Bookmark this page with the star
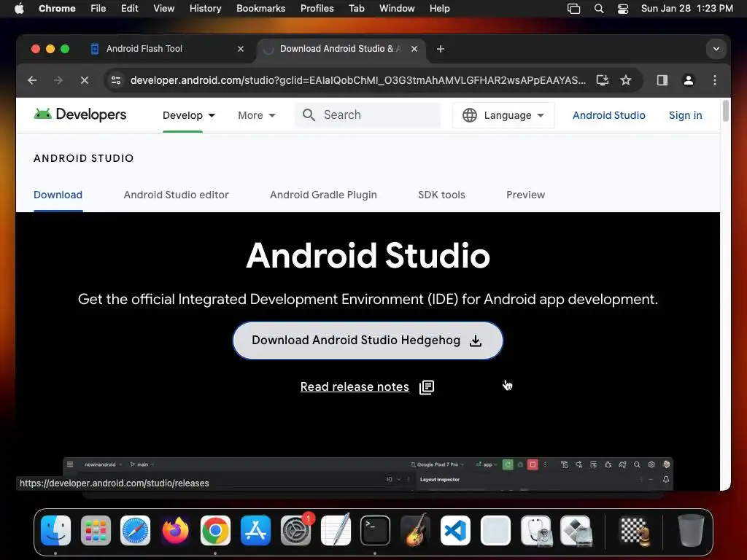This screenshot has width=747, height=560. [625, 80]
